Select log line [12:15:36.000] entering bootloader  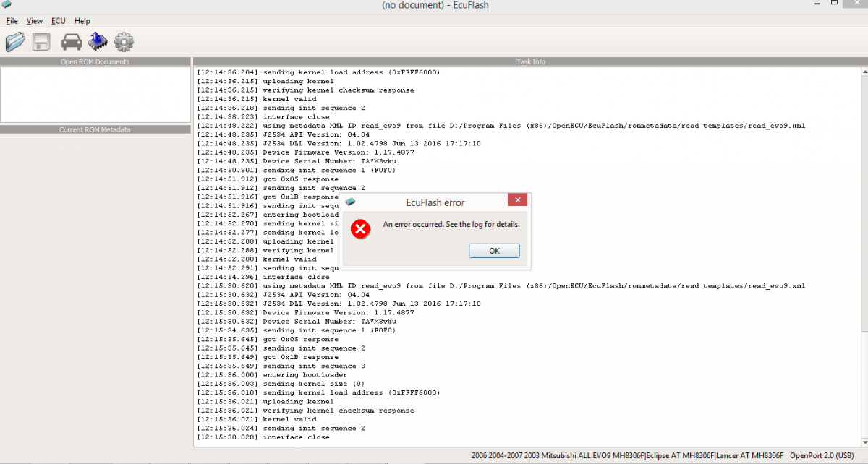point(272,375)
